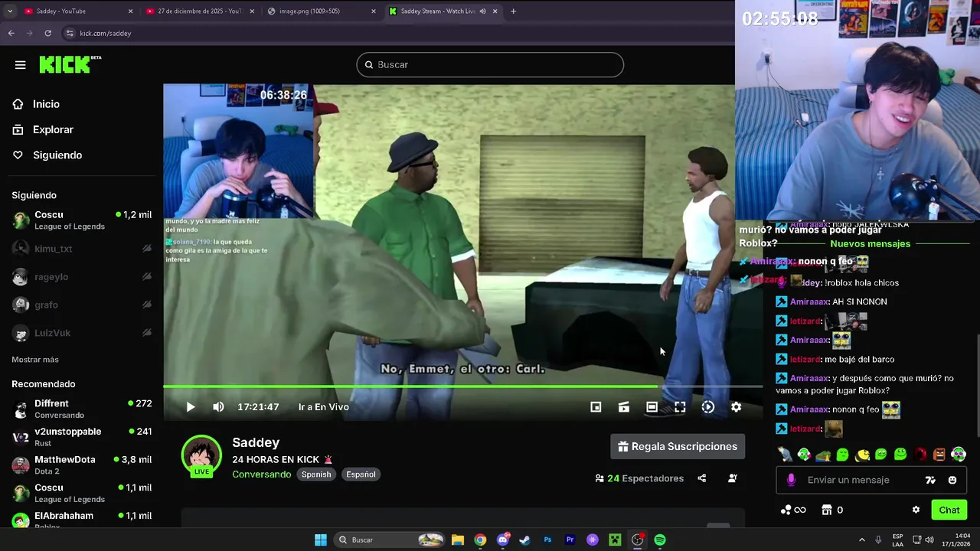Share the Saddey stream
Image resolution: width=980 pixels, height=551 pixels.
point(702,478)
